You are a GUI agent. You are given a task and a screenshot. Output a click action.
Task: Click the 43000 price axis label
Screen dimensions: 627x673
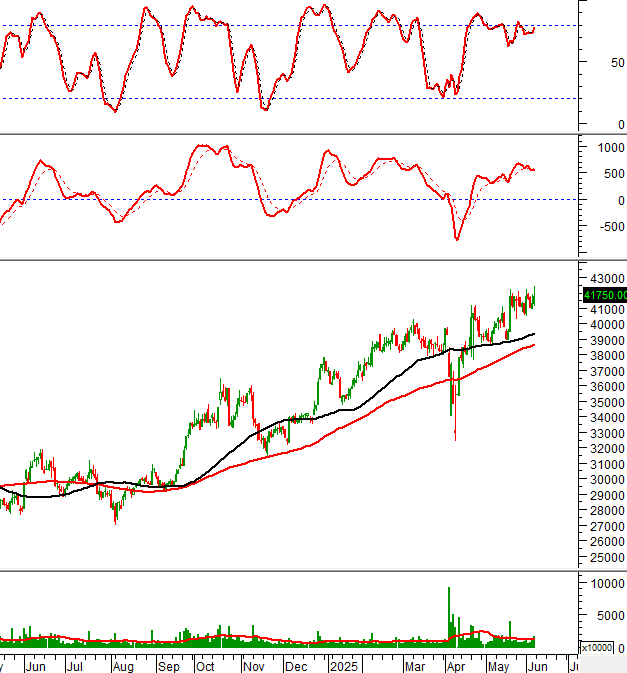pos(603,278)
